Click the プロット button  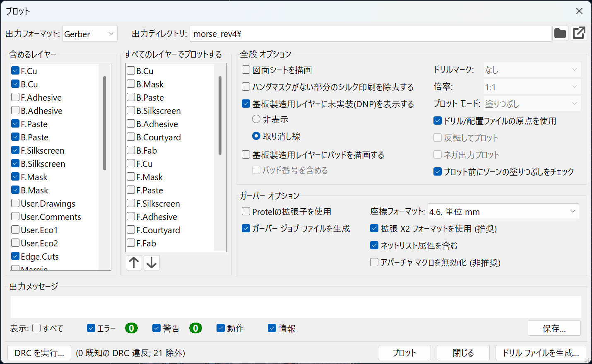404,353
